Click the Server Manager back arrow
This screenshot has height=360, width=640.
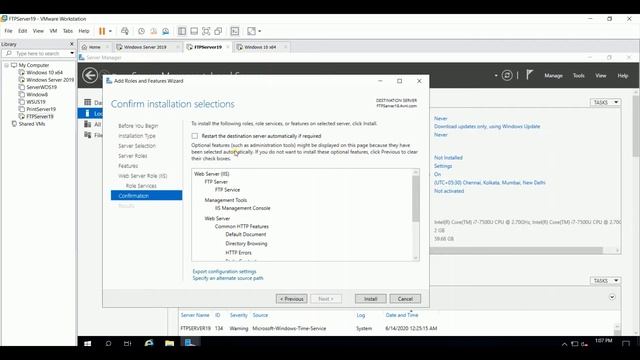pyautogui.click(x=90, y=76)
